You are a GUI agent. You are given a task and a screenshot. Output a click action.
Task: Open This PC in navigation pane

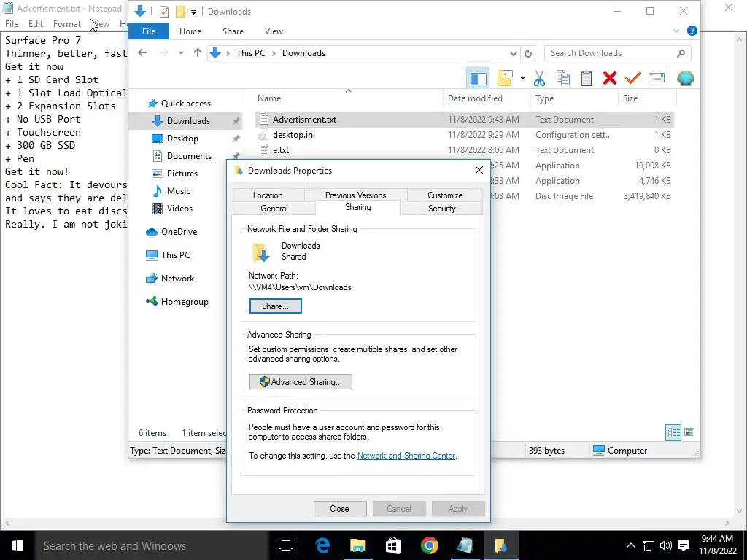point(175,254)
